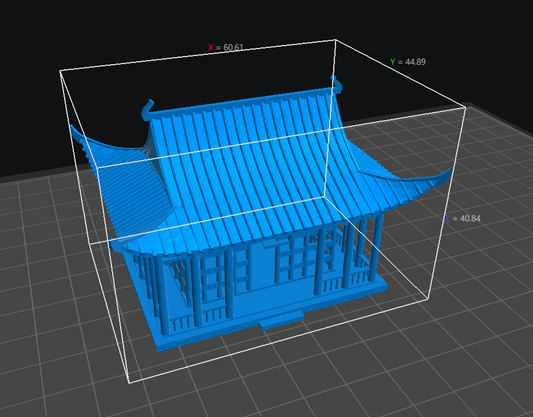Click the Z = 40.84 dimension label
This screenshot has width=533, height=417.
(x=463, y=218)
